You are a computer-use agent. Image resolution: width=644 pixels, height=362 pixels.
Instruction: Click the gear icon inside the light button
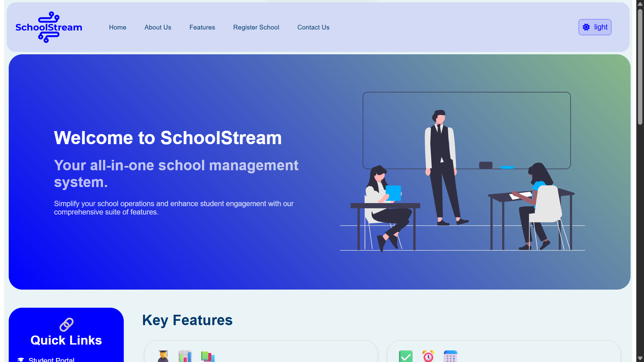586,27
